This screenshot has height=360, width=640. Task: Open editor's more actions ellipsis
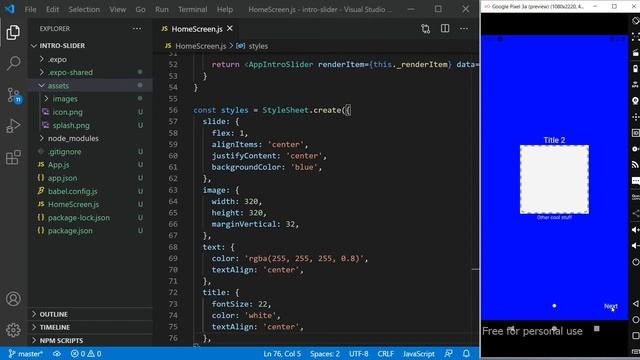[x=464, y=29]
